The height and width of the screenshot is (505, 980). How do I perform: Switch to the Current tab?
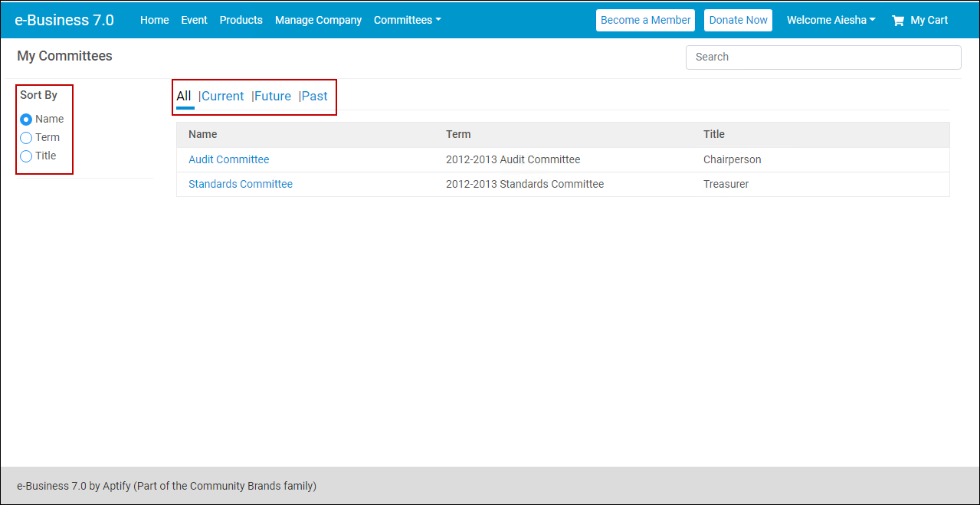point(222,96)
